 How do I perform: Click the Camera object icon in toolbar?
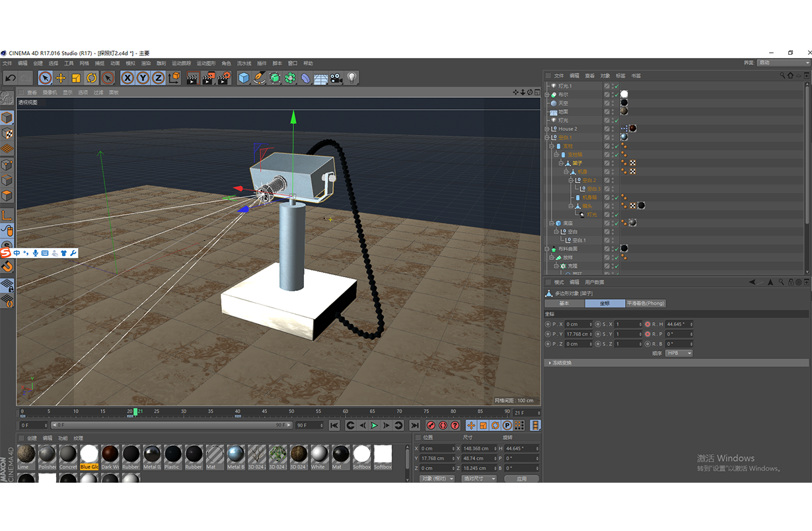[336, 78]
